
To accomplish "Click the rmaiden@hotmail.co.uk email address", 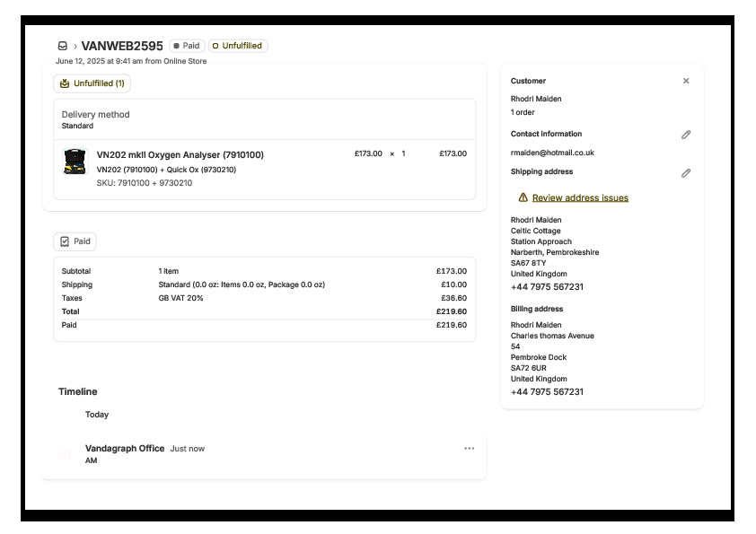I will point(552,153).
